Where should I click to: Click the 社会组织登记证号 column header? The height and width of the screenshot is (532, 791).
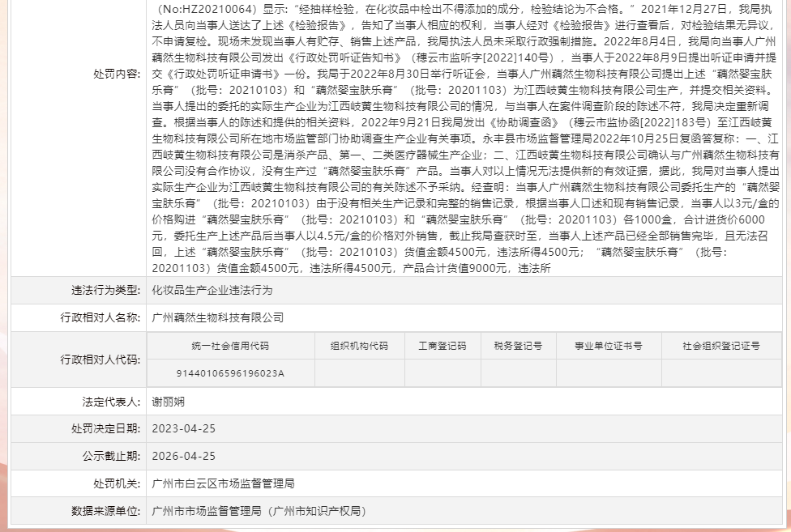coord(721,346)
